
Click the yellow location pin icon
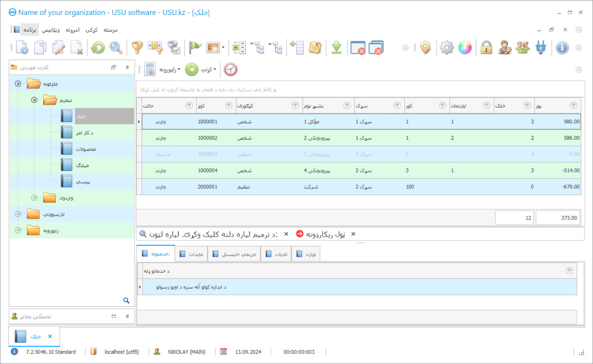click(x=425, y=48)
